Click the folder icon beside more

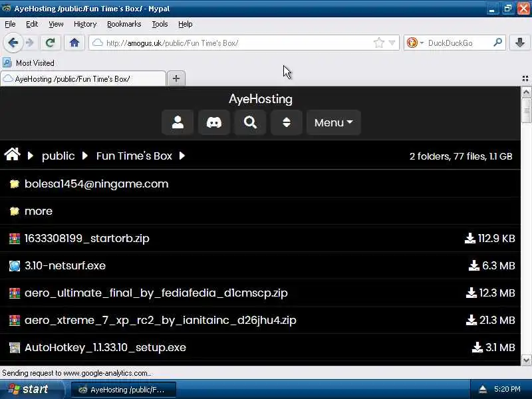(14, 211)
